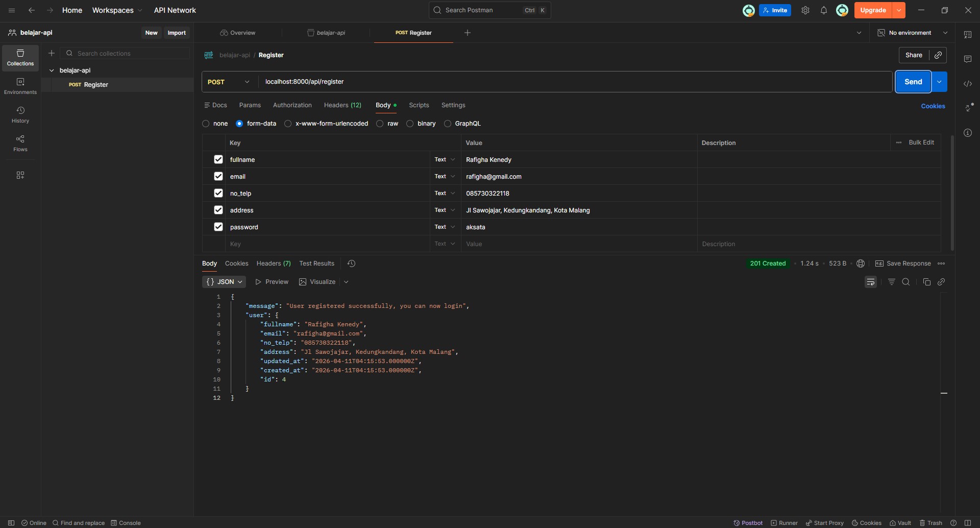Search within the response body
This screenshot has height=528, width=980.
click(905, 282)
